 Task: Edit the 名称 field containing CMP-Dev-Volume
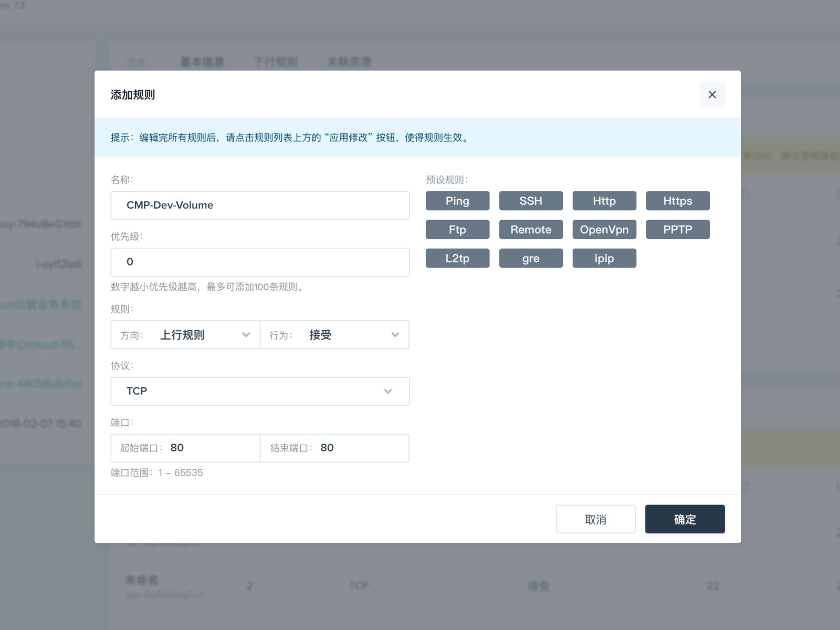[x=260, y=205]
